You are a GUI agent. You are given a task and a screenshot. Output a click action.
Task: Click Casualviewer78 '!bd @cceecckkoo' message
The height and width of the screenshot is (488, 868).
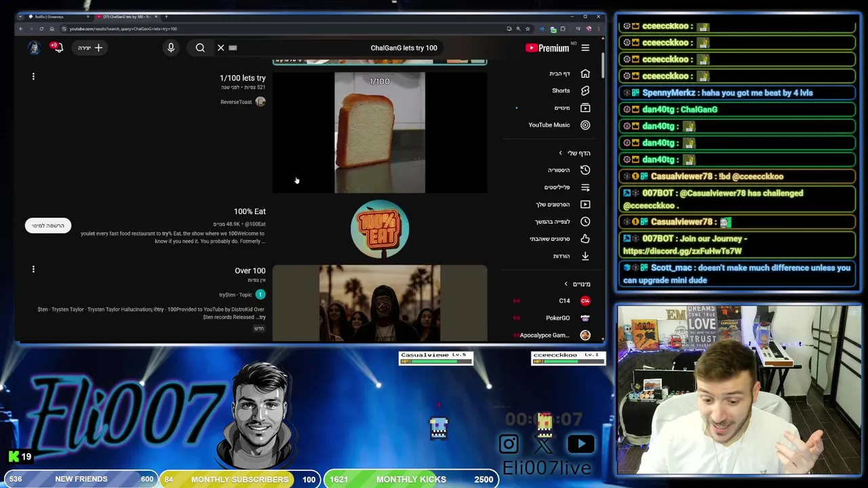[738, 176]
